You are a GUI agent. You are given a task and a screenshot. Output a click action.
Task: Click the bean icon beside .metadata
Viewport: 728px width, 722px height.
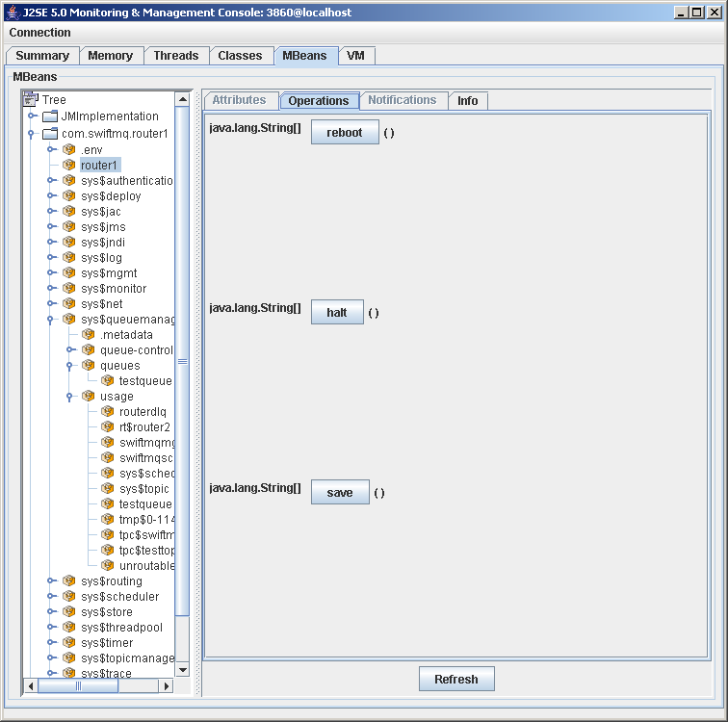click(89, 335)
